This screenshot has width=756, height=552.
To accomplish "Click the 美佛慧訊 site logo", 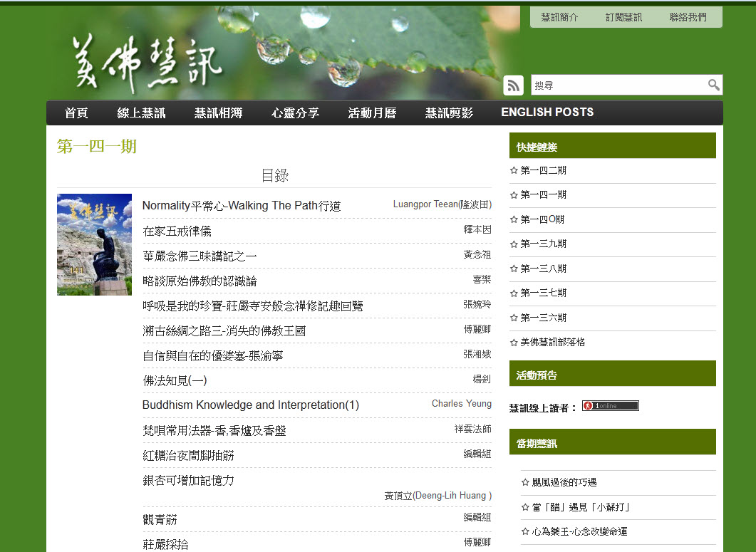I will tap(147, 66).
